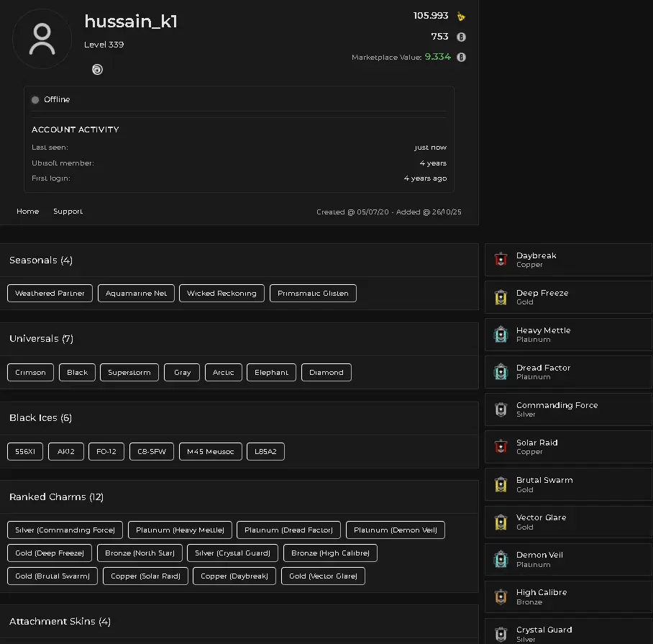Click the Heavy Mettle Platinum charm icon

point(501,335)
